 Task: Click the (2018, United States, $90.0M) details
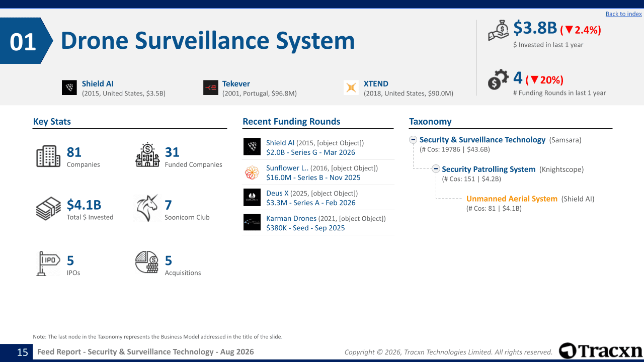point(409,93)
